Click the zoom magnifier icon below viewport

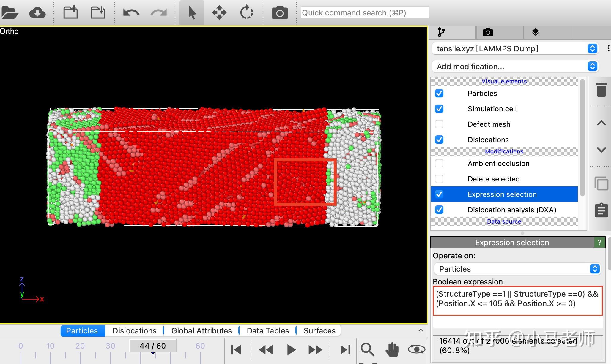click(367, 349)
